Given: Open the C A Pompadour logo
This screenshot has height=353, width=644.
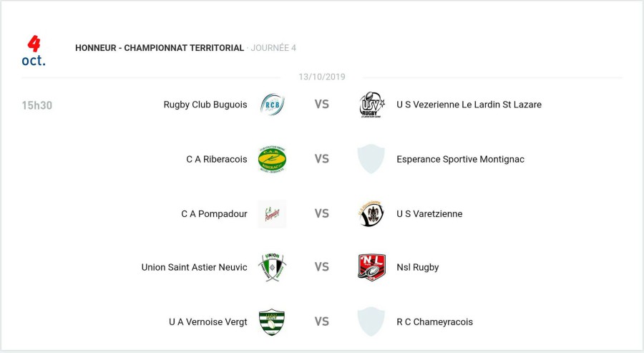Looking at the screenshot, I should tap(272, 213).
